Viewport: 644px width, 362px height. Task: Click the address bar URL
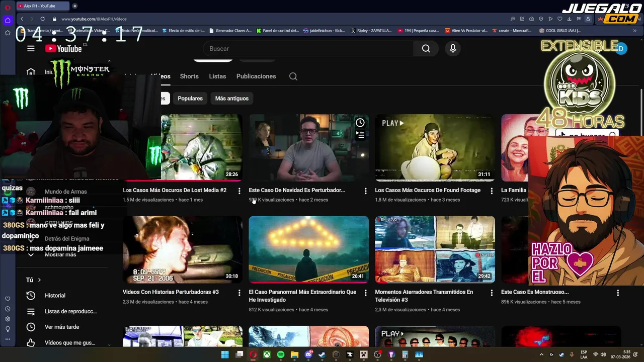(94, 19)
